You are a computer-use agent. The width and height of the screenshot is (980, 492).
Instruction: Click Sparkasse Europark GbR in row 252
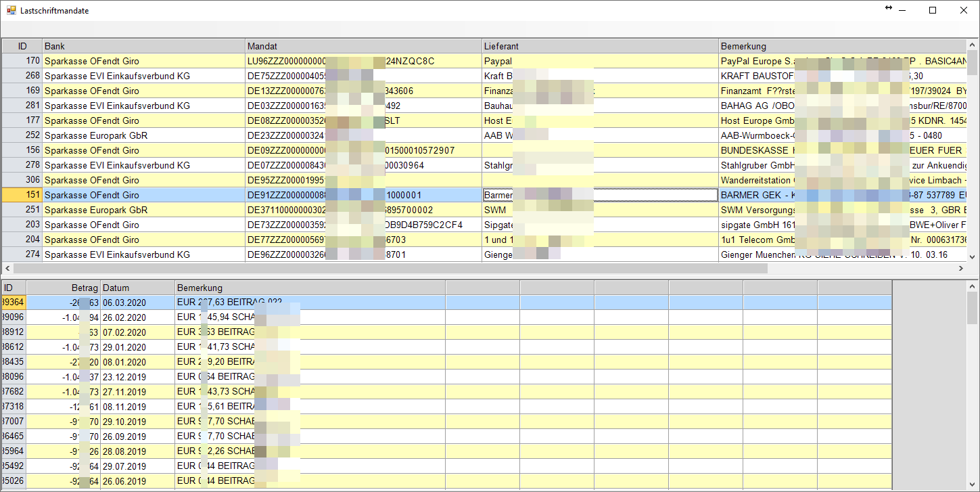pos(144,135)
